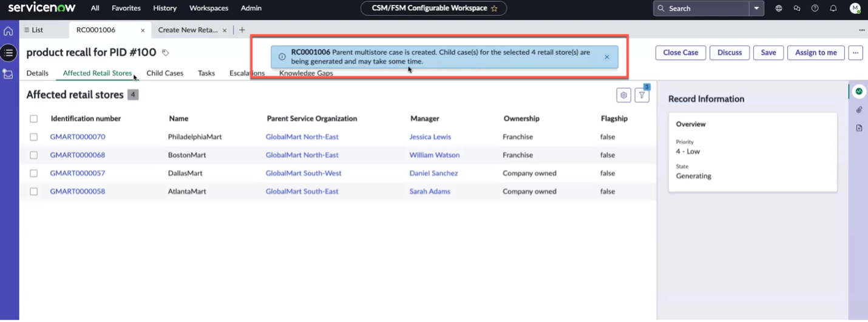Open manager Jessica Lewis link
Screen dimensions: 868x322
(430, 137)
